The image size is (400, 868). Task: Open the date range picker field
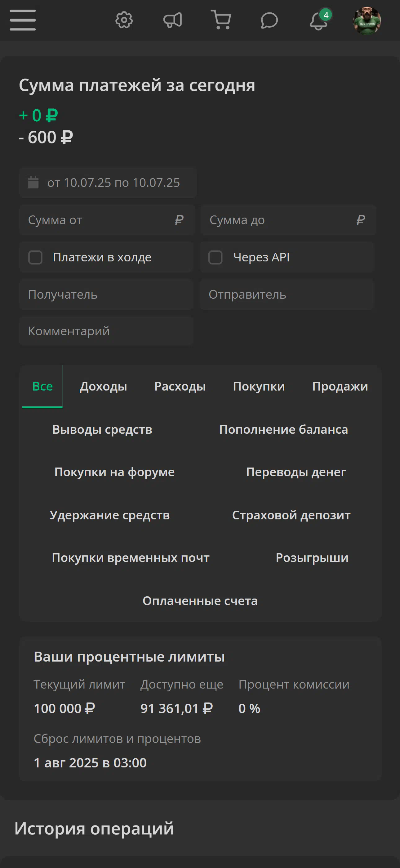click(108, 183)
